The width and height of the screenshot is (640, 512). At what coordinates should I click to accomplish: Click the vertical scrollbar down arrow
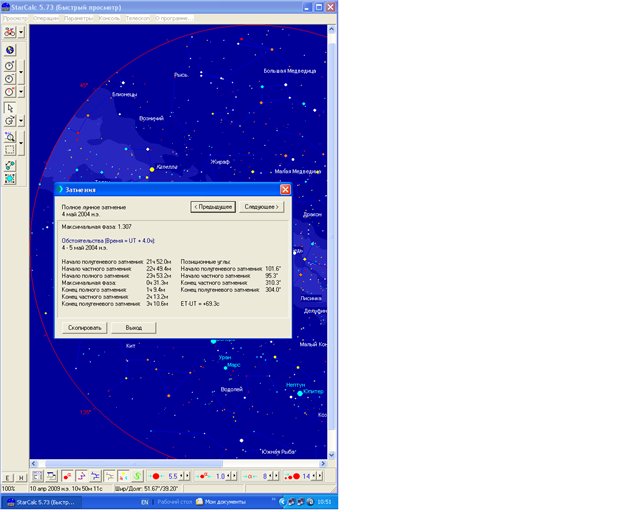[x=331, y=454]
